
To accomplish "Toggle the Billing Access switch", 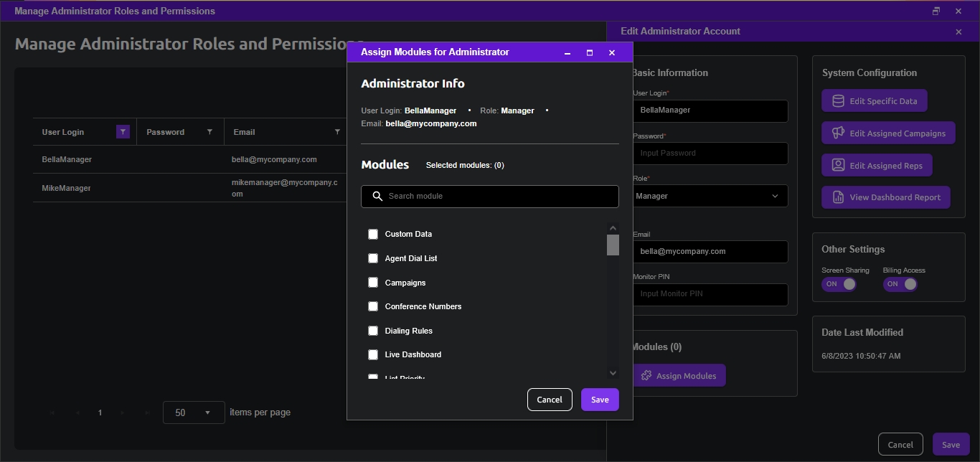I will pyautogui.click(x=900, y=284).
